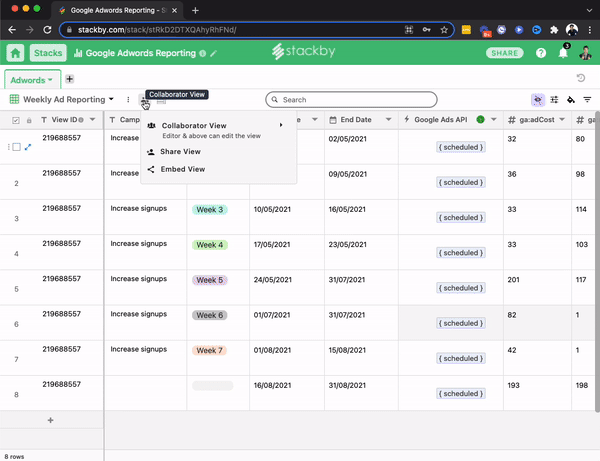Select End Date cell 16/05/2021
600x461 pixels.
tap(361, 217)
